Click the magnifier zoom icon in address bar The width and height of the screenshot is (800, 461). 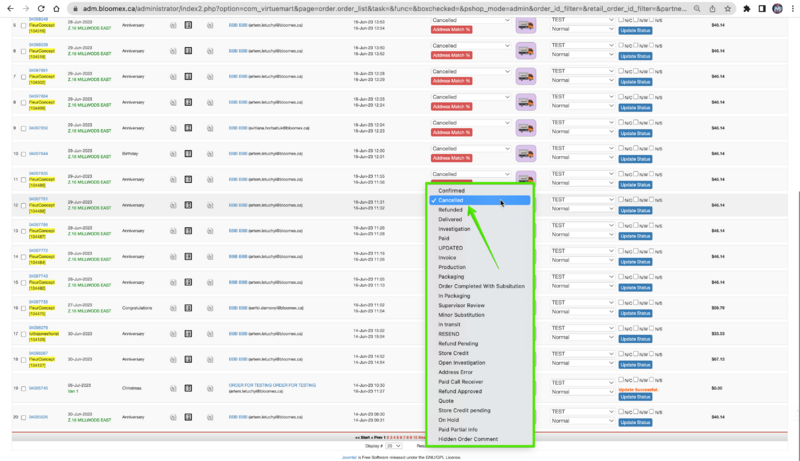[697, 9]
